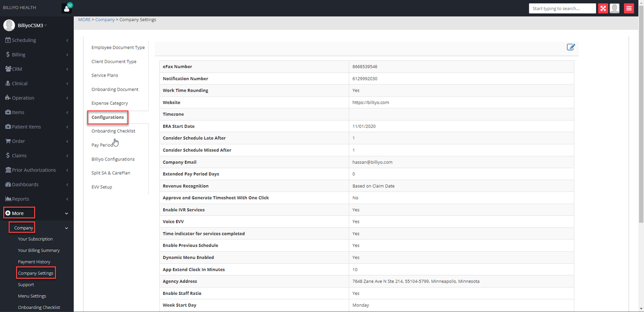The image size is (644, 312).
Task: Click the Billing dollar icon in sidebar
Action: [x=8, y=55]
